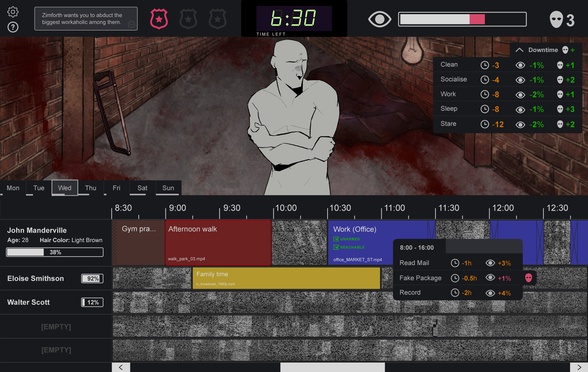This screenshot has height=372, width=588.
Task: Click John Manderville's 38% progress bar
Action: (x=54, y=252)
